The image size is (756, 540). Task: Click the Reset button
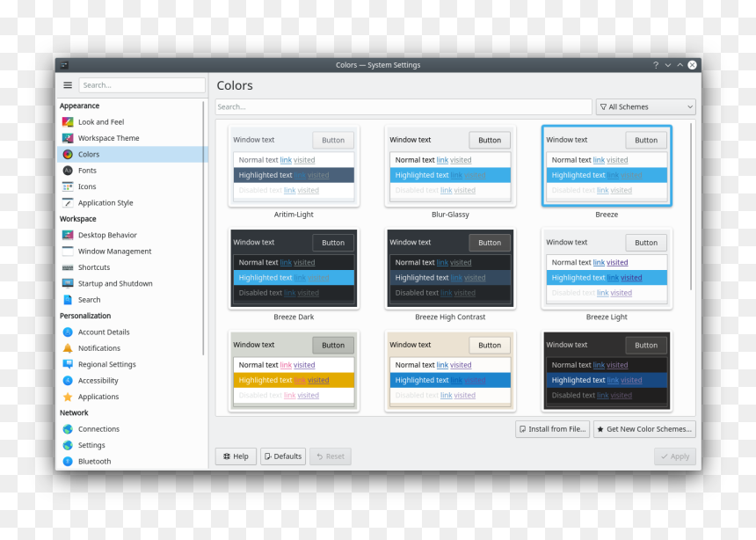click(x=331, y=456)
